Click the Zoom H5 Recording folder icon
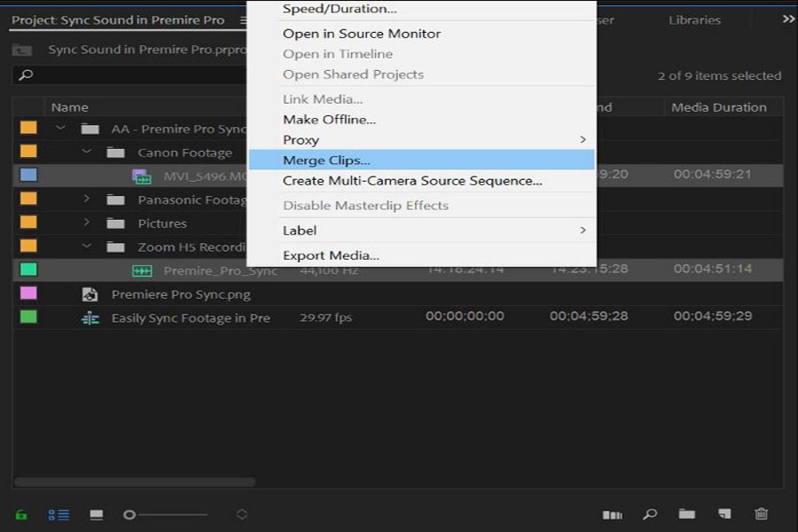The width and height of the screenshot is (798, 532). [115, 246]
